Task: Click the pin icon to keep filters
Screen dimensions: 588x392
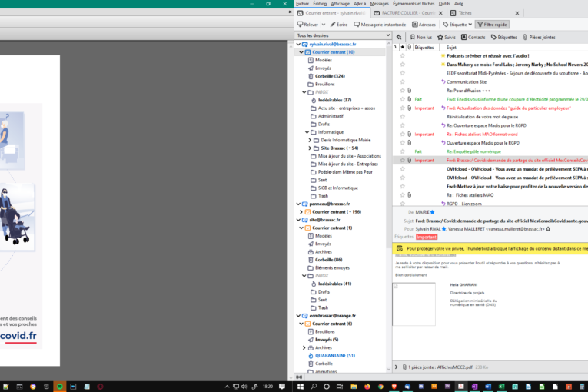Action: pos(398,37)
